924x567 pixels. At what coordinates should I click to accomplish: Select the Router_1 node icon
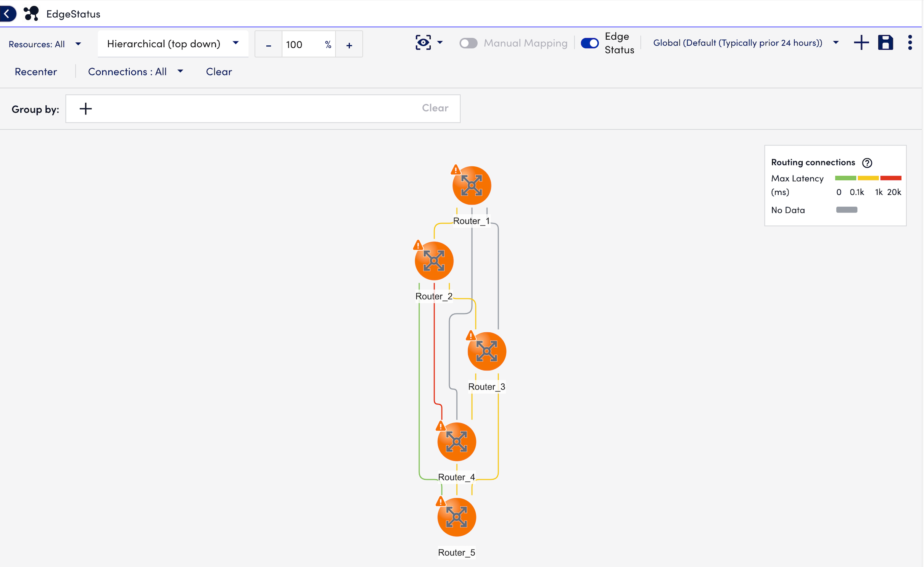click(472, 186)
